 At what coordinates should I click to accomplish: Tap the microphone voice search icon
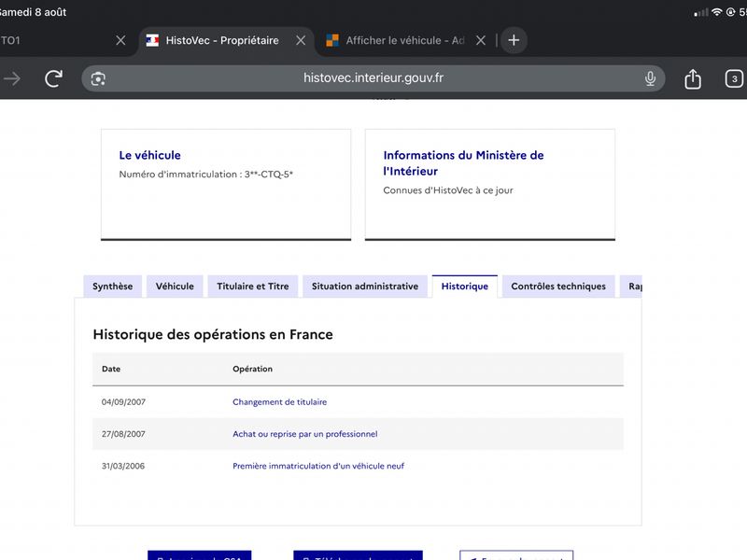click(x=650, y=78)
